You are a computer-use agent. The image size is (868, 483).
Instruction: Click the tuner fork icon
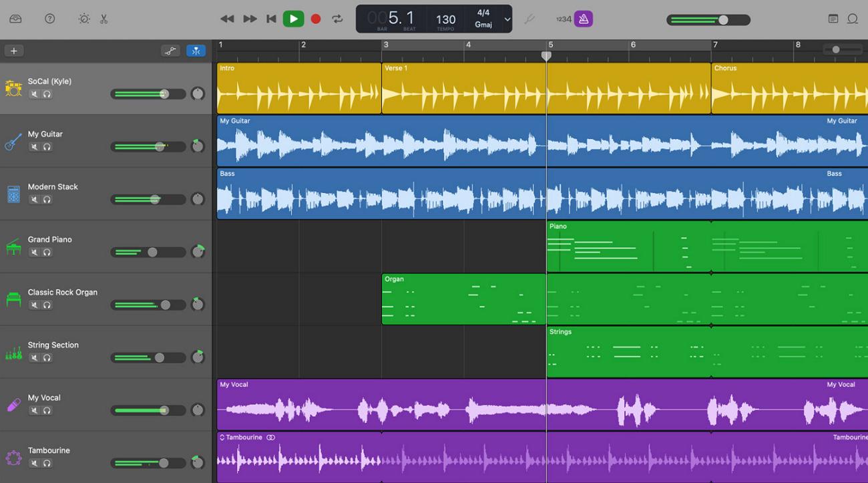point(529,19)
